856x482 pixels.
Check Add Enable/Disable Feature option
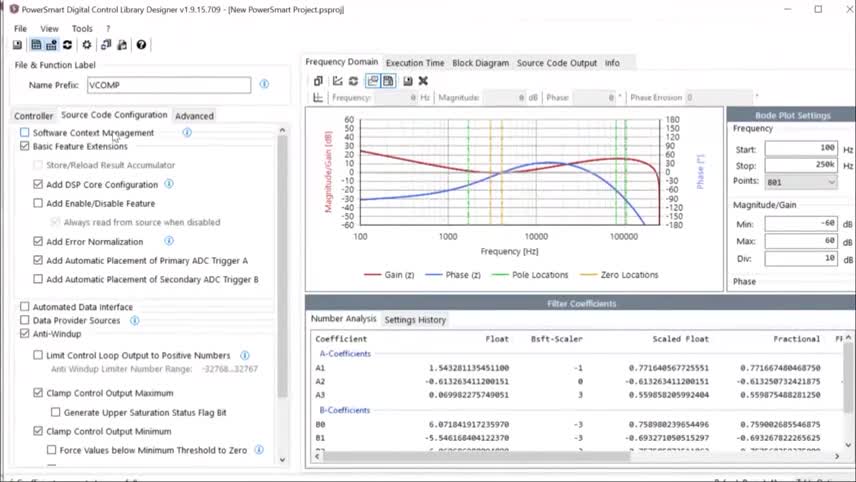tap(38, 203)
